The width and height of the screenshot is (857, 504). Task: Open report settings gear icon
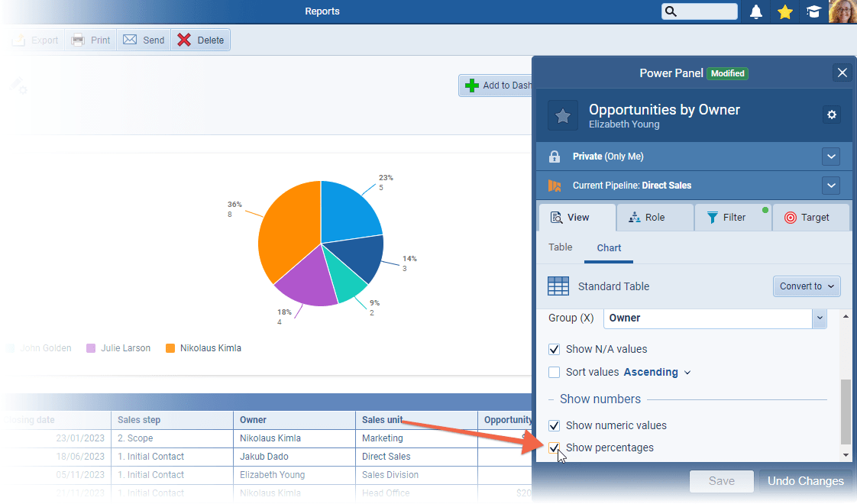(832, 115)
